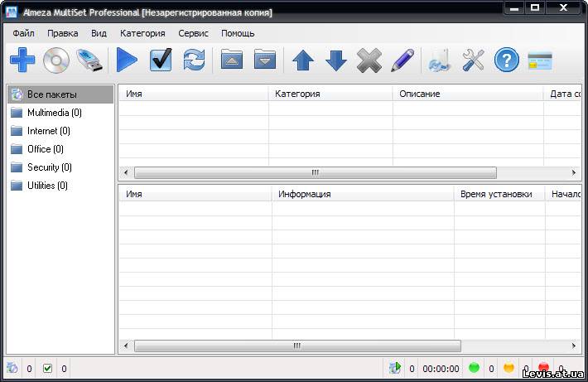
Task: Sort by Информация column header
Action: point(363,194)
